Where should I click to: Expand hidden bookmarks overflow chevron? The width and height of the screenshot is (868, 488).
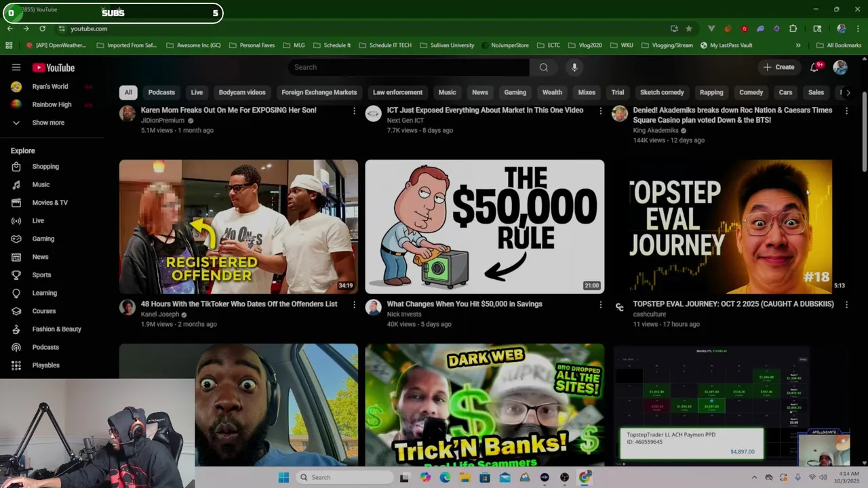(798, 45)
